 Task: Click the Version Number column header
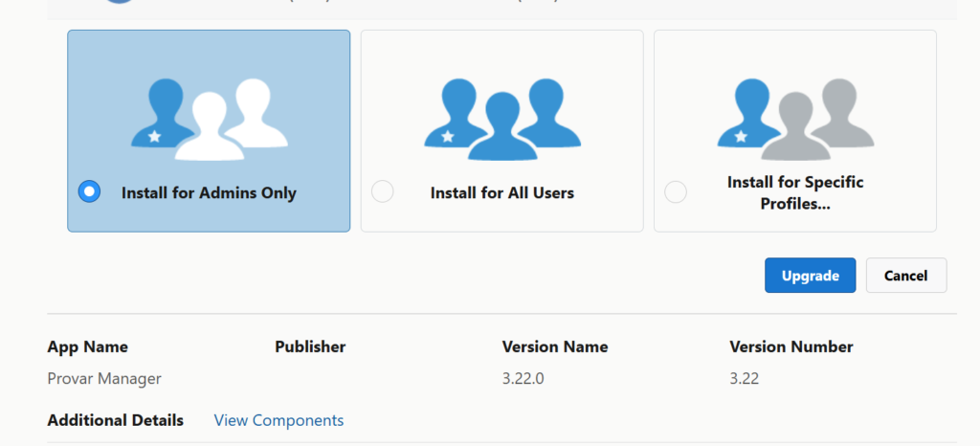click(x=791, y=346)
